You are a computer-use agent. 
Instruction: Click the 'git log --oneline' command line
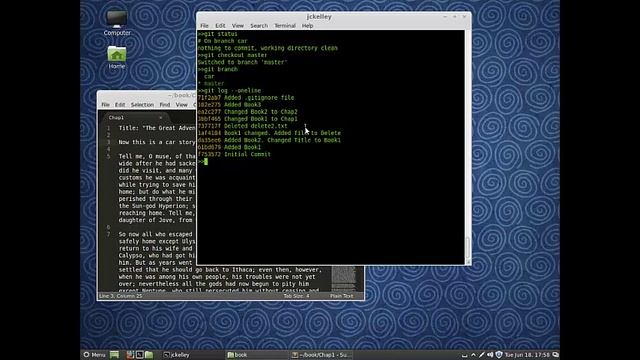[229, 91]
